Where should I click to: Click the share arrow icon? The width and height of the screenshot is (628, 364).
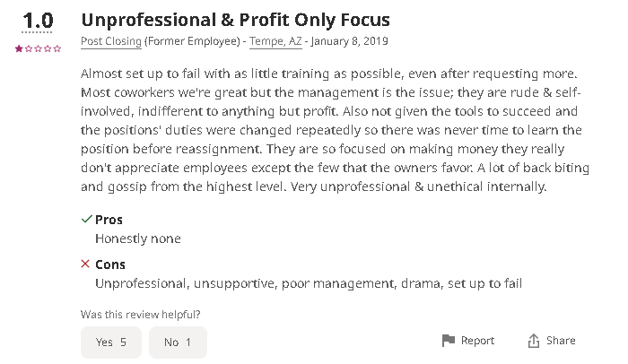[x=534, y=341]
